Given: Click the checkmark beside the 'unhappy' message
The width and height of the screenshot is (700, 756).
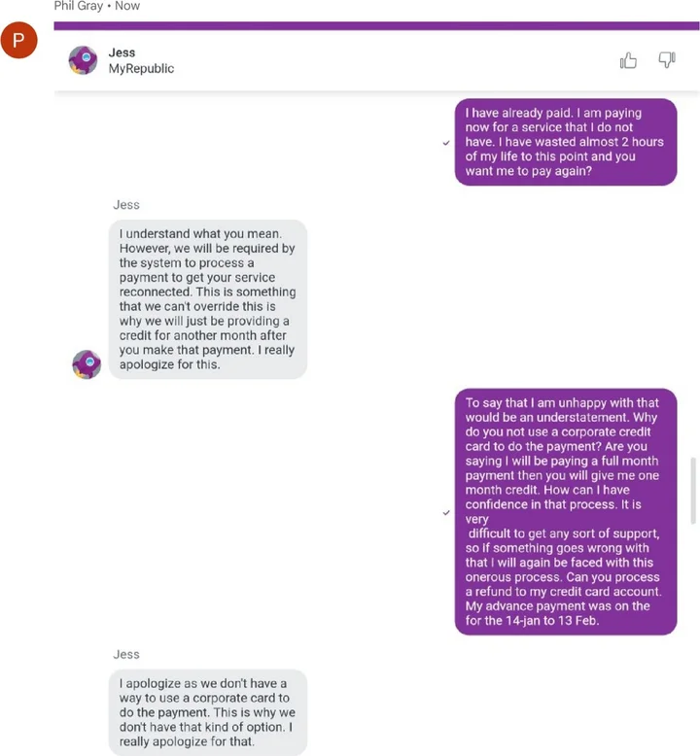Looking at the screenshot, I should tap(445, 512).
